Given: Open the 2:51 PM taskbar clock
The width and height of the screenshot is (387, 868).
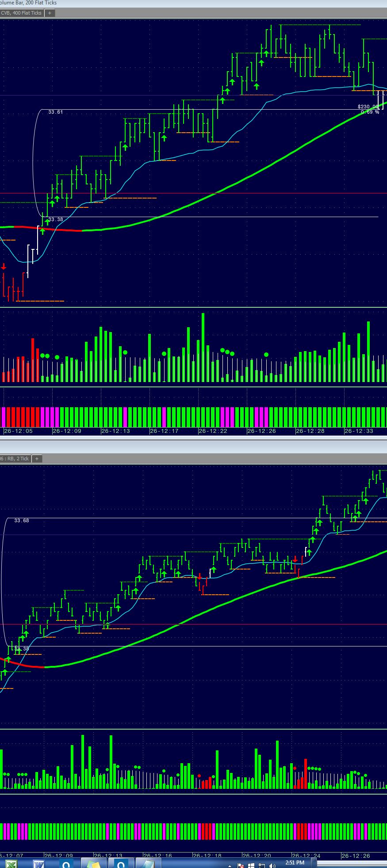Looking at the screenshot, I should coord(295,863).
